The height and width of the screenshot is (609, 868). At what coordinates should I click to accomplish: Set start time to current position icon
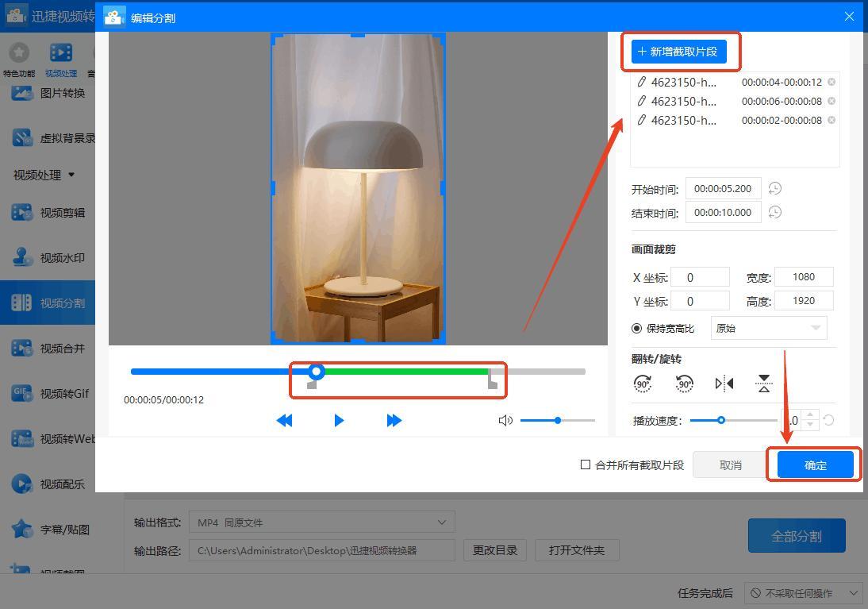point(775,188)
